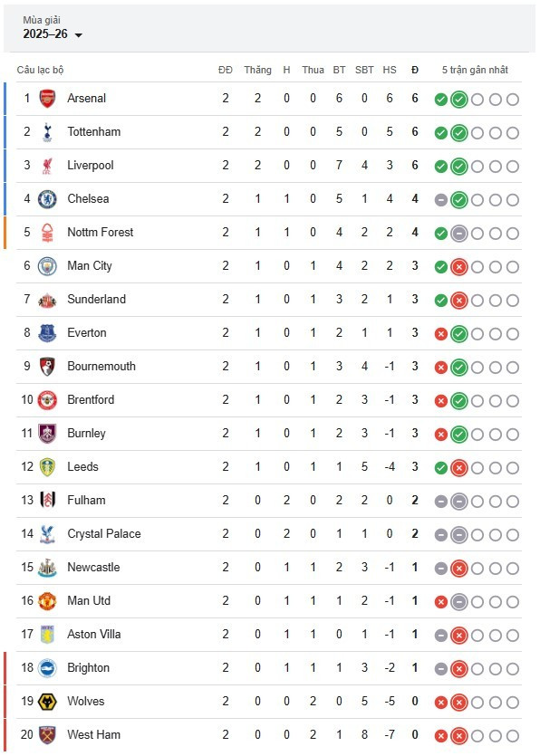Click Fulham's latest draw indicator
The width and height of the screenshot is (540, 756).
[459, 502]
